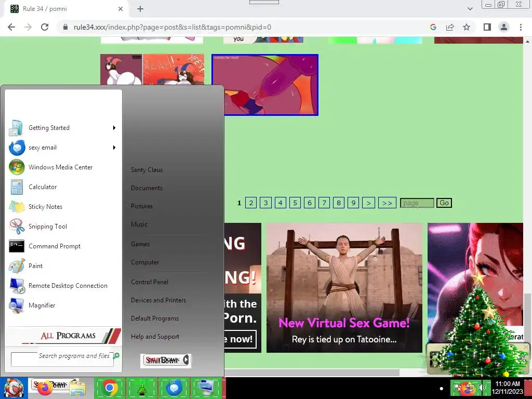The image size is (532, 399).
Task: Jump to page 5 in the pagination
Action: pos(295,203)
